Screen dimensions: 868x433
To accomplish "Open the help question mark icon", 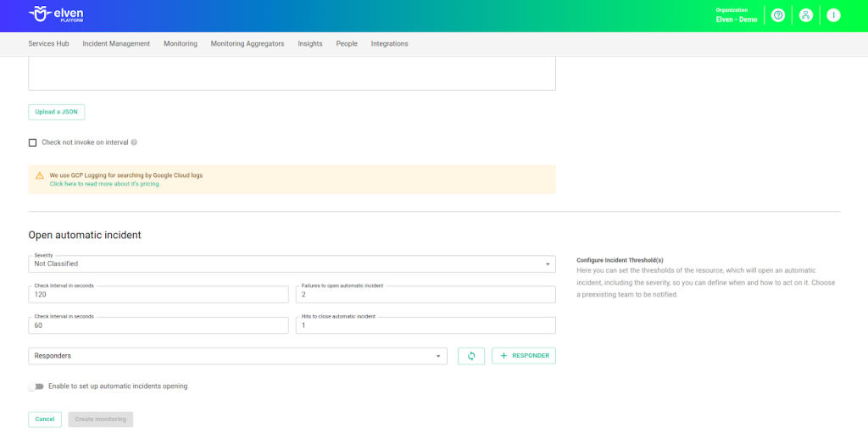I will tap(778, 15).
